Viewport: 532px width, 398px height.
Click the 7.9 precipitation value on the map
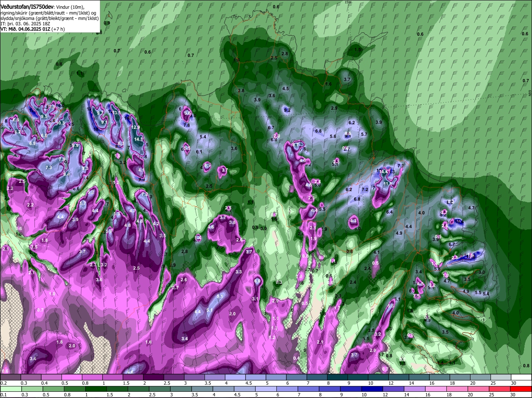(x=62, y=160)
